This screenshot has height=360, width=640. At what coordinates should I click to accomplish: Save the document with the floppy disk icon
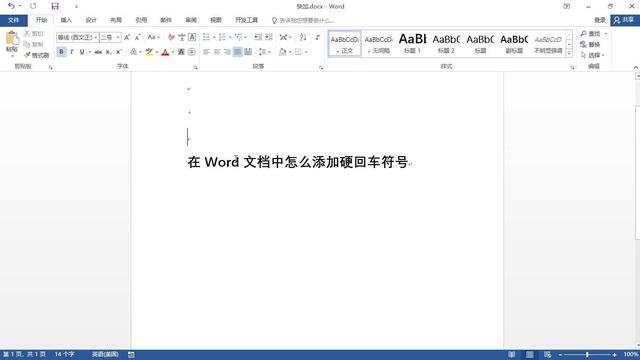[55, 6]
